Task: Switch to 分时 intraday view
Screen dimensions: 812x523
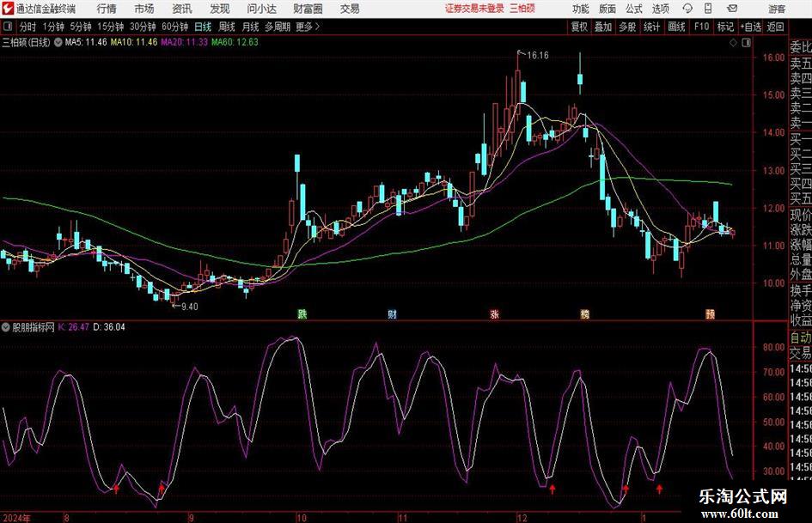Action: 28,27
